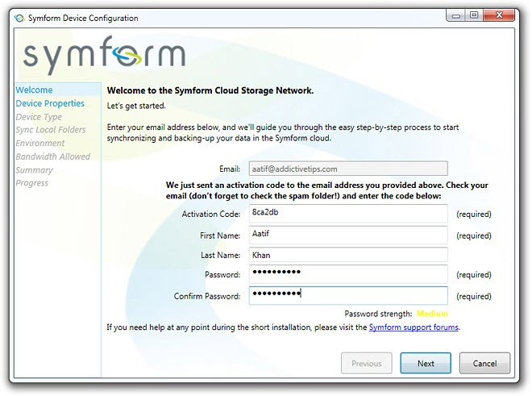532x396 pixels.
Task: Select Progress in sidebar
Action: pos(32,183)
